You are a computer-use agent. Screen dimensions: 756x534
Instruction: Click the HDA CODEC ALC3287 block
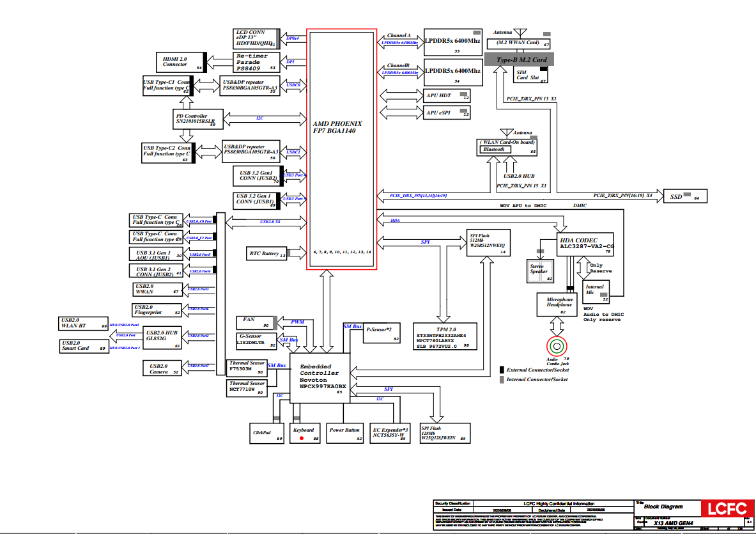click(x=585, y=244)
